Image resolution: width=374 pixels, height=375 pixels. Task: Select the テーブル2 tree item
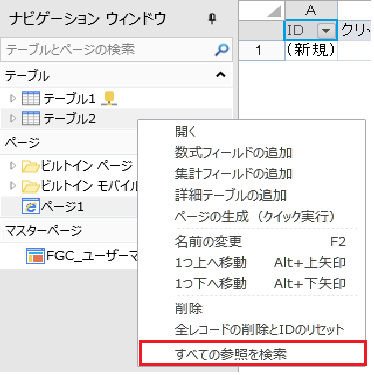(69, 119)
